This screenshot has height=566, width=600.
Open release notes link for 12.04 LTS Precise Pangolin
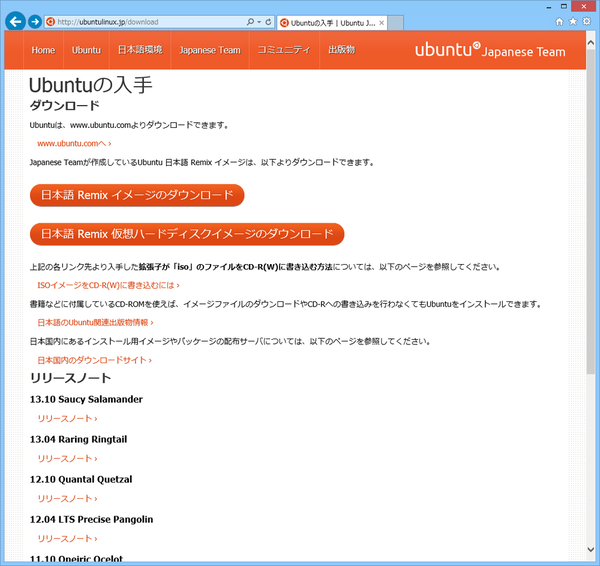pos(67,539)
